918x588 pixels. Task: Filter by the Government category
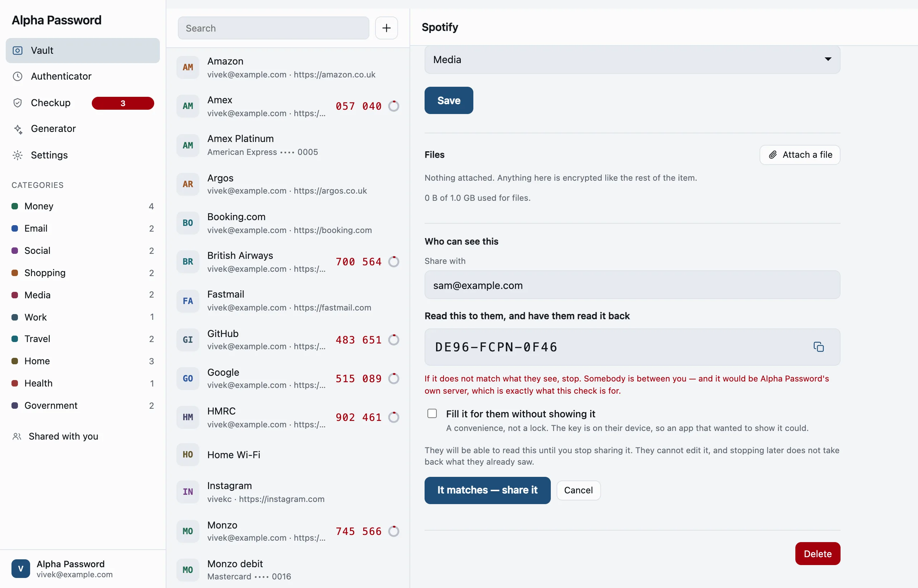(x=82, y=405)
